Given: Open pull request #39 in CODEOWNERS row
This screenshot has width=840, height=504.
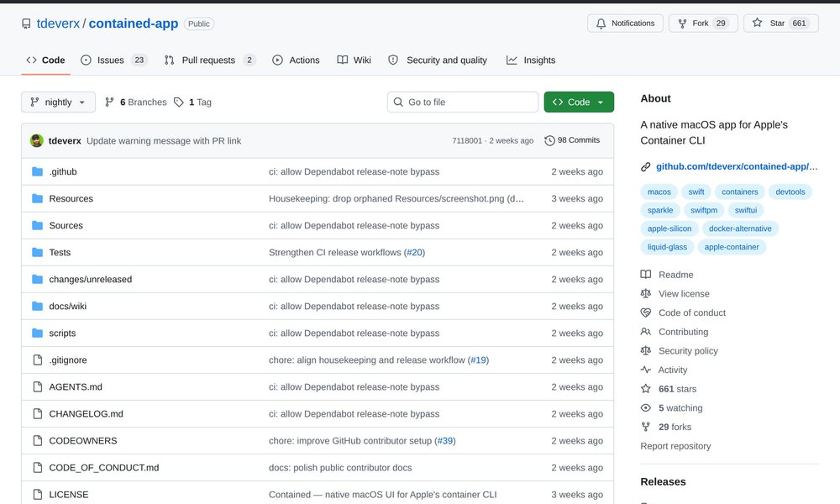Looking at the screenshot, I should coord(445,441).
